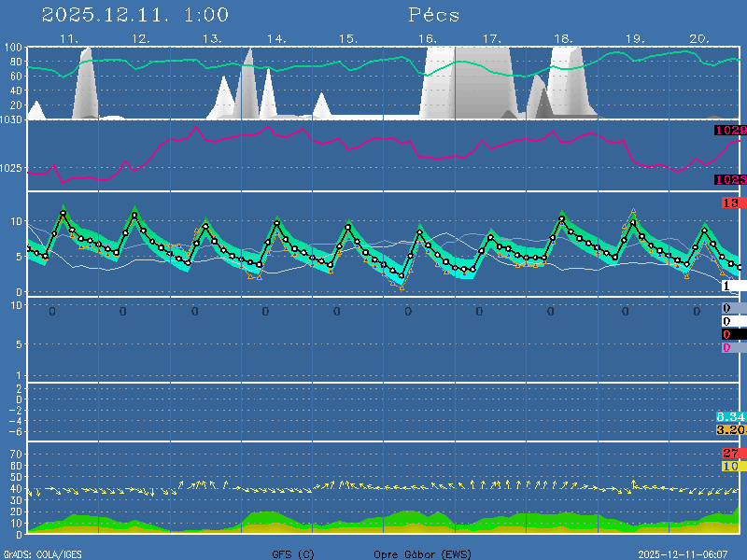
Task: Select day 11 on the date axis
Action: (68, 39)
